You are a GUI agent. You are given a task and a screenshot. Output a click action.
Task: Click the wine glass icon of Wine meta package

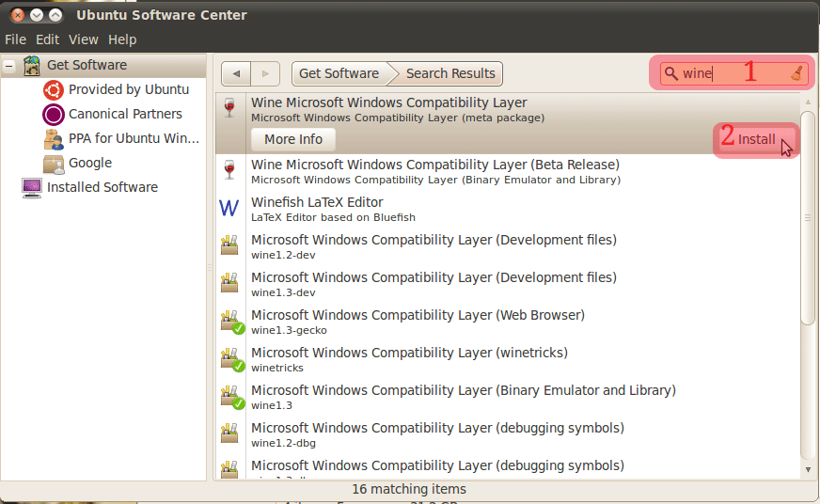coord(229,108)
